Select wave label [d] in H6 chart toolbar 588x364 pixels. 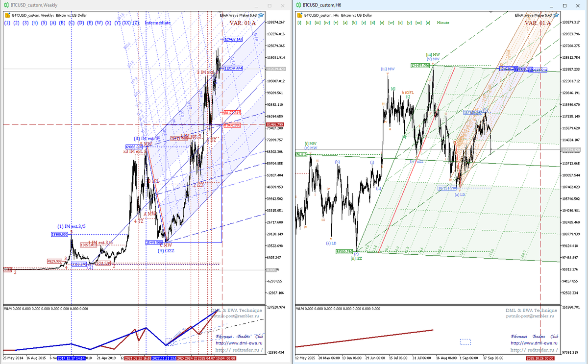[373, 23]
